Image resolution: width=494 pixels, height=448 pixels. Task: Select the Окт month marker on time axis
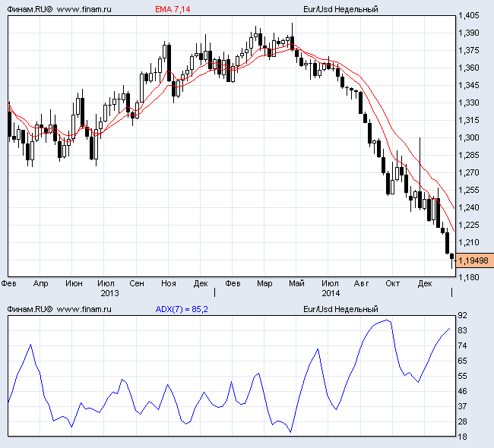pos(393,283)
